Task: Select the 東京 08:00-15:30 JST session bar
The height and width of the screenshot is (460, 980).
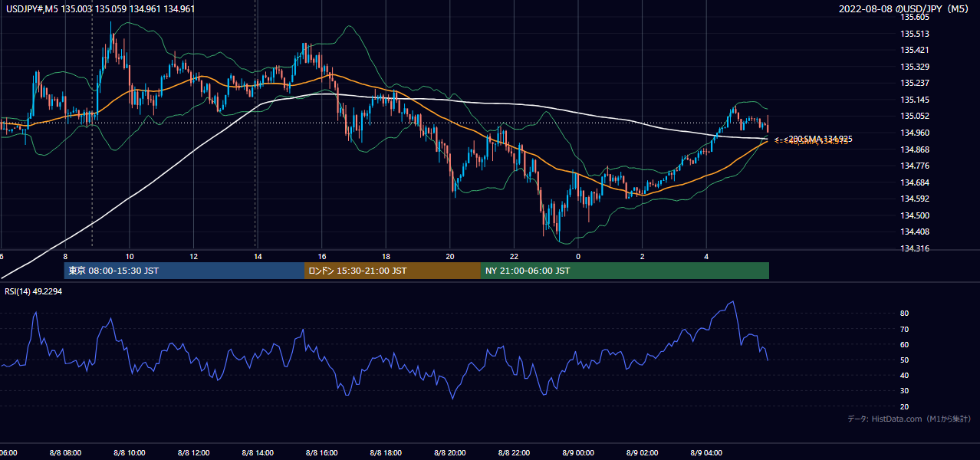Action: [184, 271]
